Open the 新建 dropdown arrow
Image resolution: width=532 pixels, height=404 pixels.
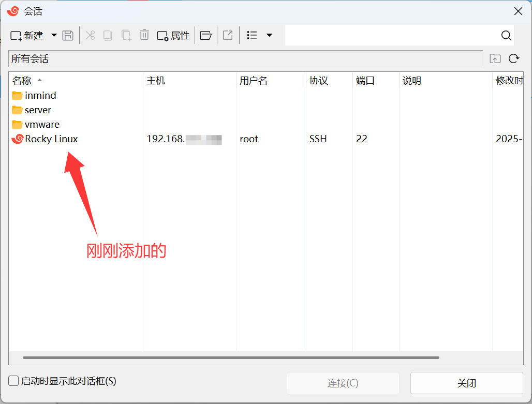pyautogui.click(x=54, y=35)
